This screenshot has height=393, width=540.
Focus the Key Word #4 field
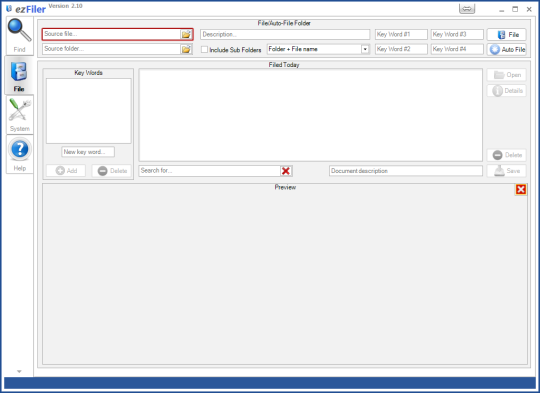tap(457, 49)
